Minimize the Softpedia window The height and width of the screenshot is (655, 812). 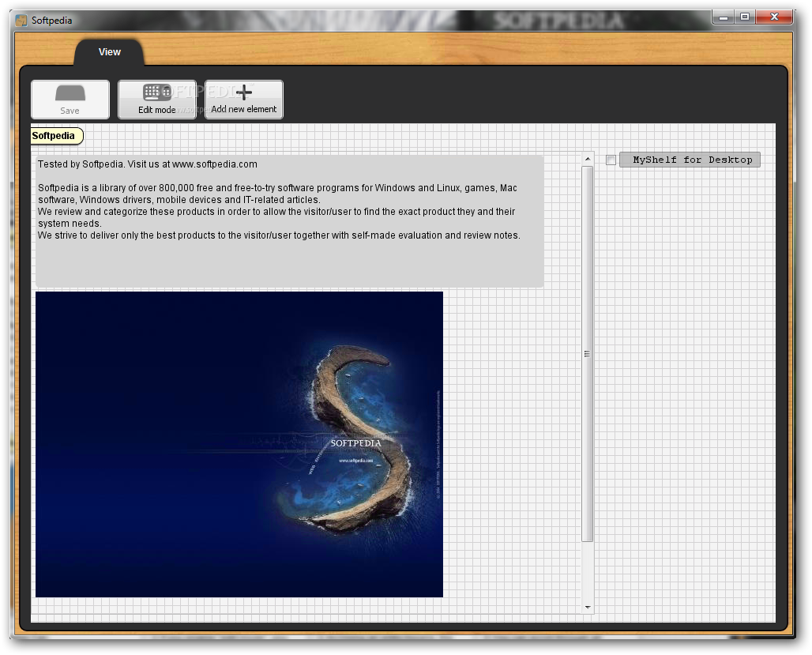[724, 17]
